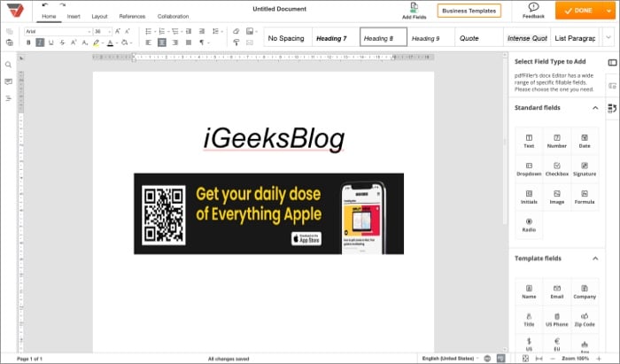Toggle Superscript formatting
620x364 pixels.
tap(74, 43)
